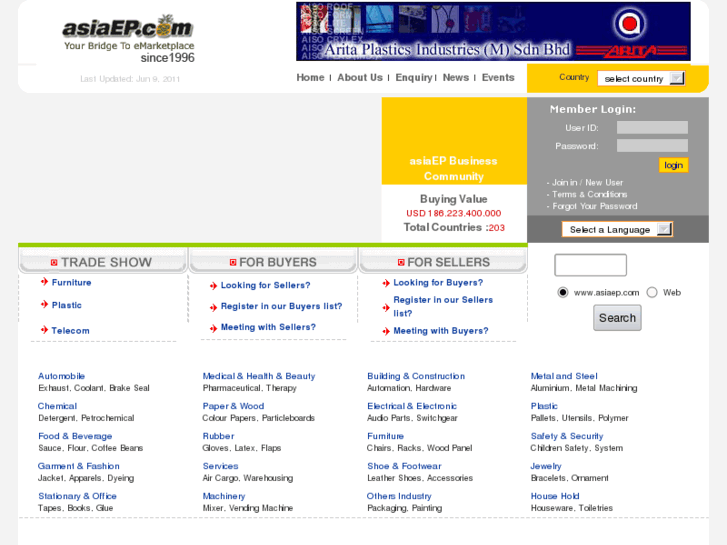Click the Forgot Your Password link

(594, 206)
